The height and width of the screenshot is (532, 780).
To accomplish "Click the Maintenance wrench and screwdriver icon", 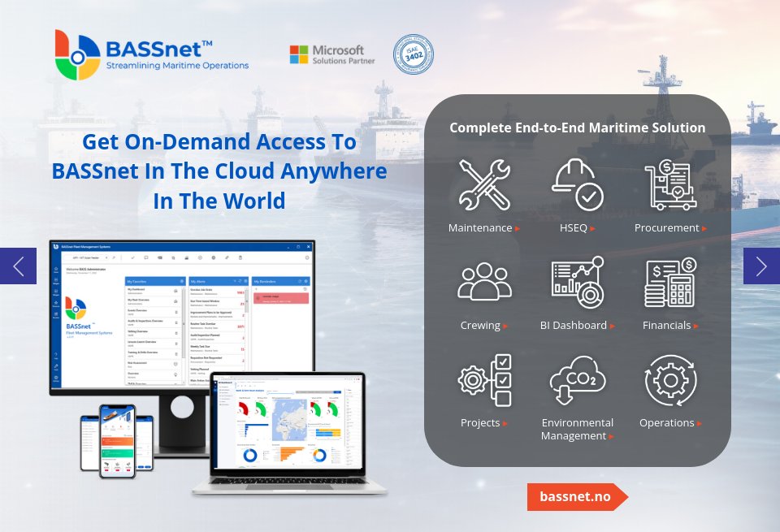I will (x=484, y=185).
